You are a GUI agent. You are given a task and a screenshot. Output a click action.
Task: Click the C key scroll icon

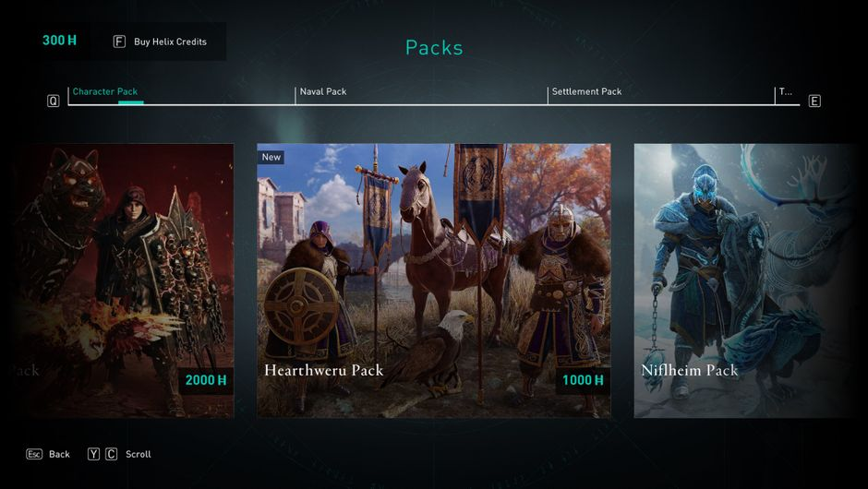111,454
